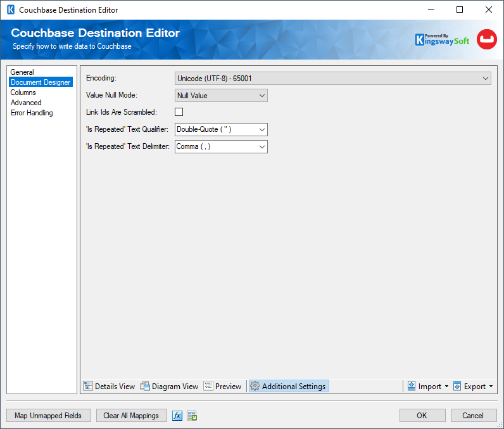Open the Advanced page

click(x=26, y=103)
